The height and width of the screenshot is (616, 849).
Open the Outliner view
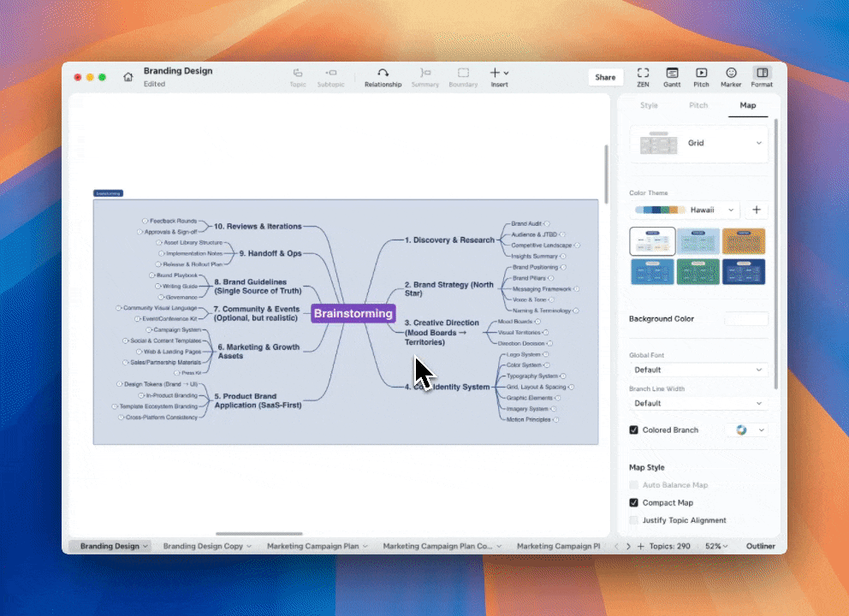coord(761,546)
